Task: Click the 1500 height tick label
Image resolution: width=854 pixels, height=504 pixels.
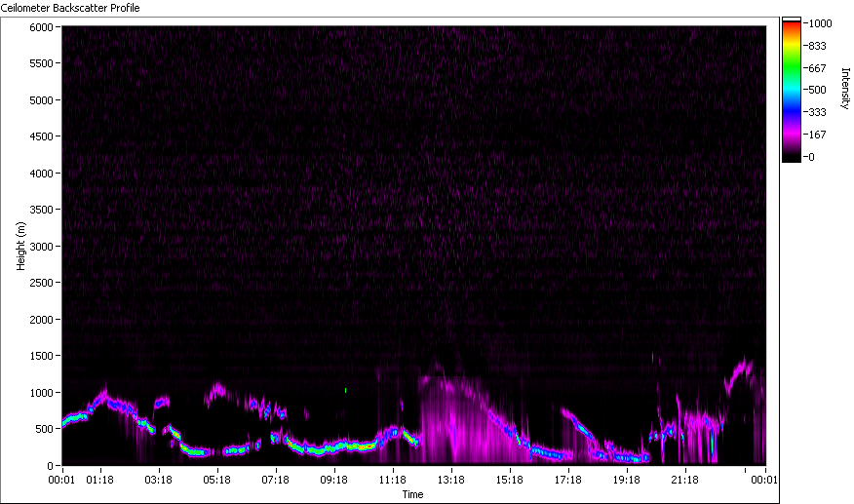Action: coord(41,355)
